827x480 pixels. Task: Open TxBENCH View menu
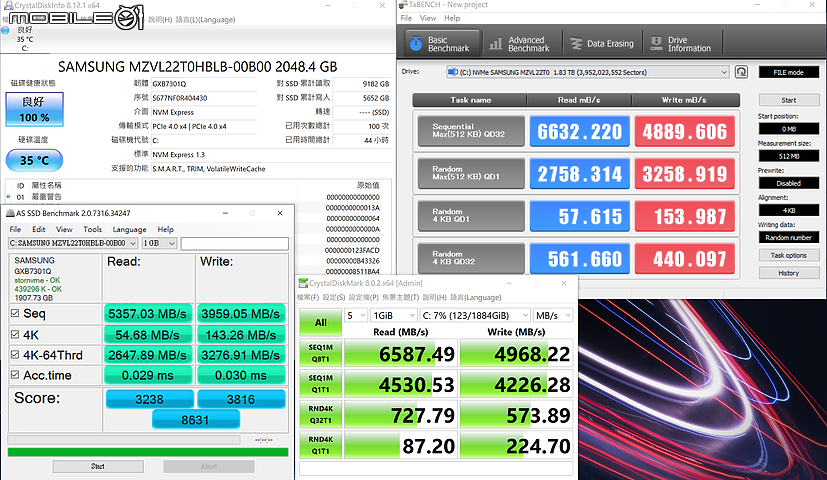click(428, 18)
